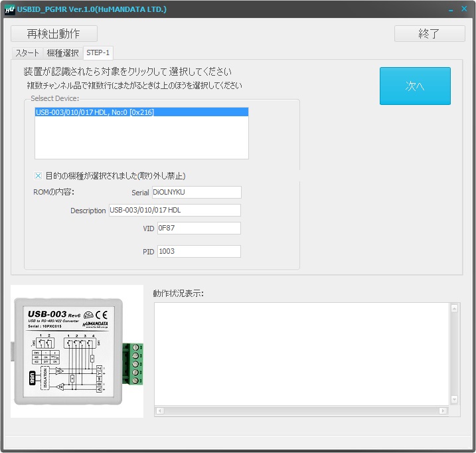The height and width of the screenshot is (453, 476).
Task: Open the 機種選択 tab
Action: (62, 53)
